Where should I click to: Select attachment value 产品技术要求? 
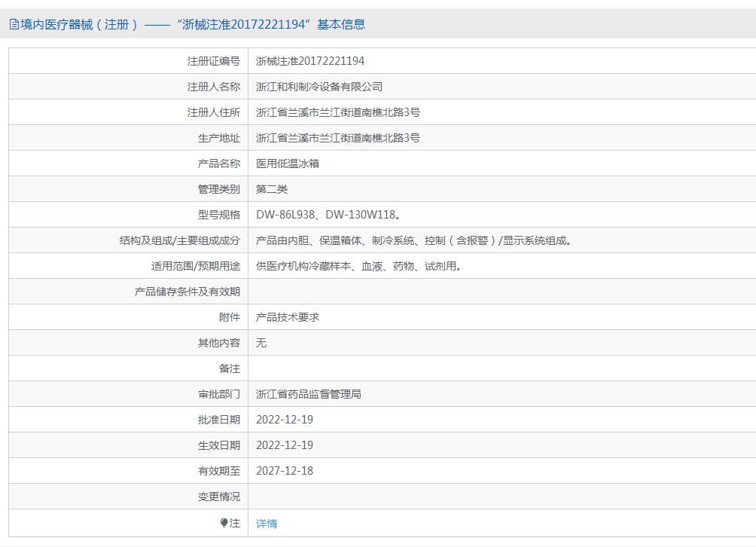click(x=288, y=317)
